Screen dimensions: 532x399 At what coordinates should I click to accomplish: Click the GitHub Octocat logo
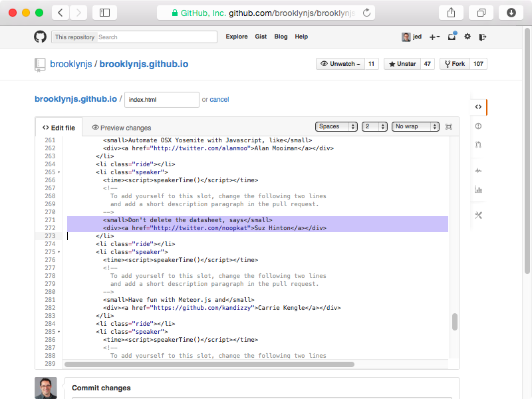pos(40,37)
